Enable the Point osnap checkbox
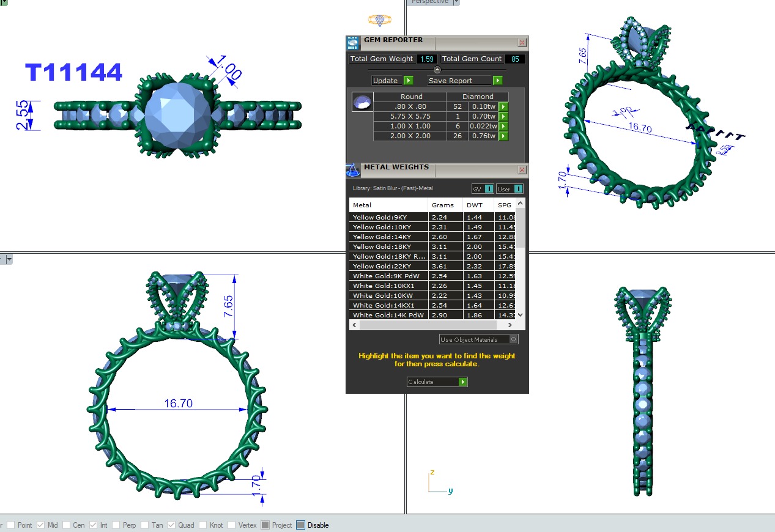The image size is (775, 532). (x=10, y=525)
